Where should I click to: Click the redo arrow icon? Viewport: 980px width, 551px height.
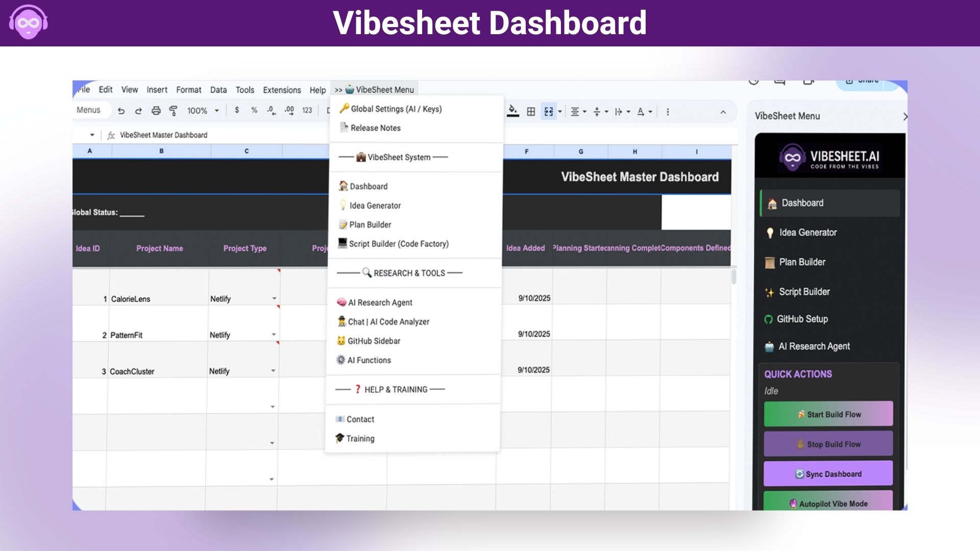click(x=138, y=111)
